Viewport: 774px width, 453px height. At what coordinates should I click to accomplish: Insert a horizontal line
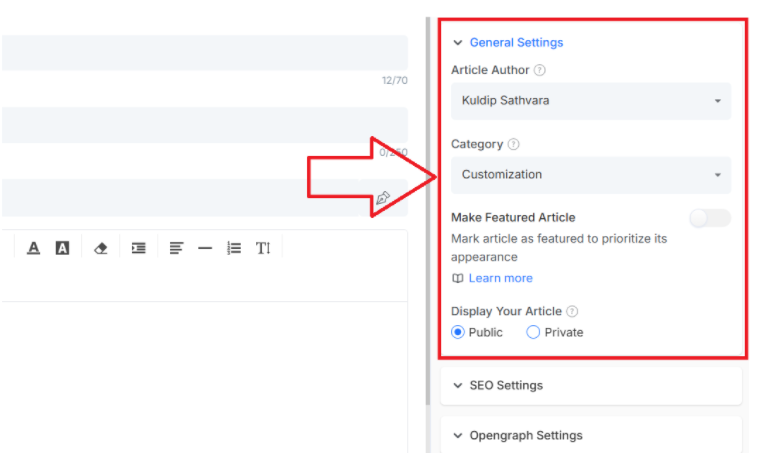(x=205, y=248)
